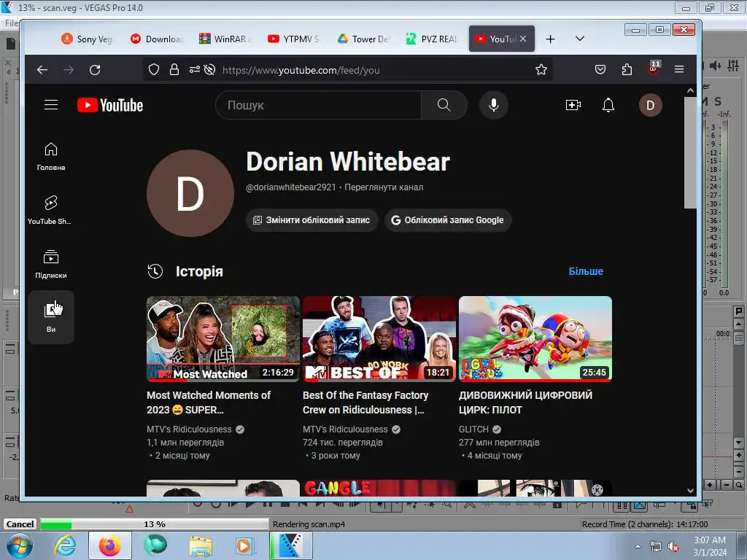Cancel the VEGAS rendering
Screen dimensions: 747x560
click(x=20, y=524)
